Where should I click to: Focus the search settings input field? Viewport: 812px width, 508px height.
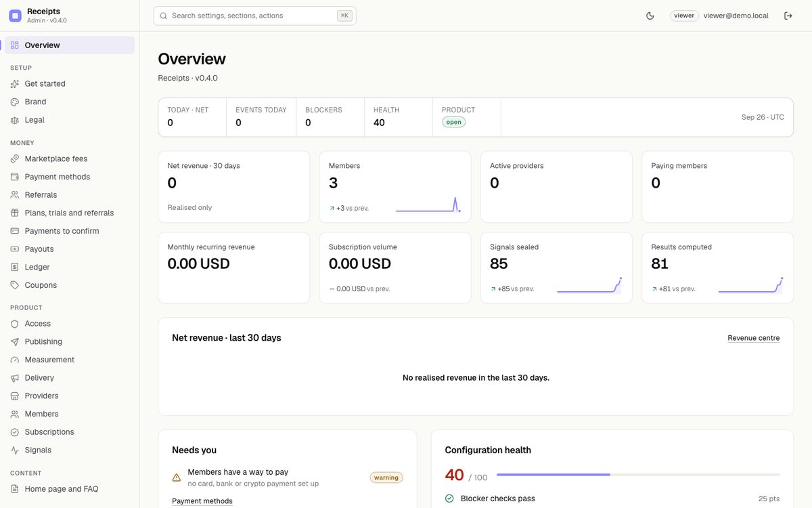click(254, 16)
